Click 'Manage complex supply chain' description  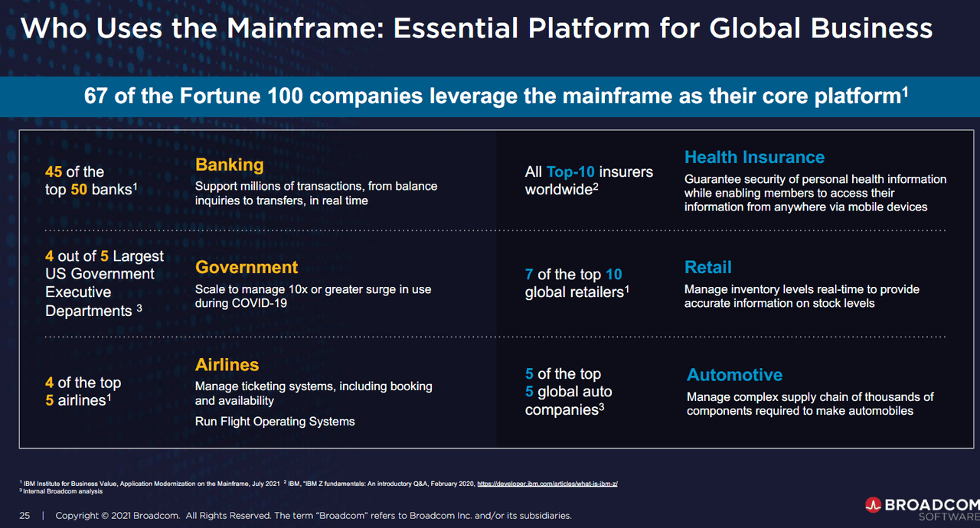(x=810, y=403)
